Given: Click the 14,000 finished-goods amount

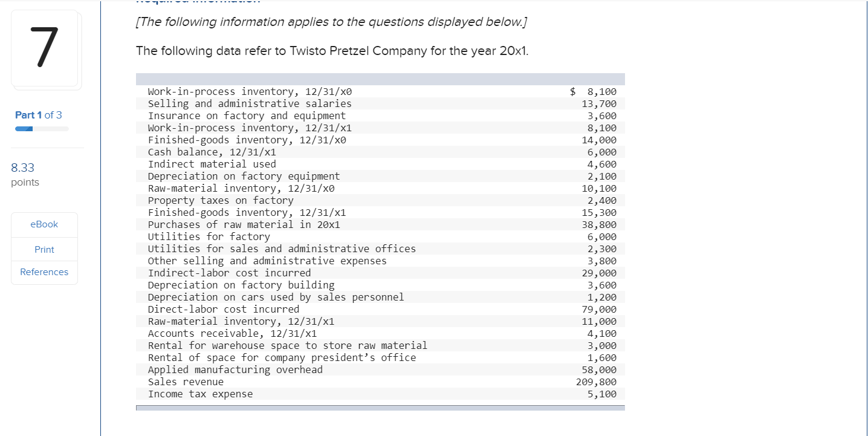Looking at the screenshot, I should (599, 140).
